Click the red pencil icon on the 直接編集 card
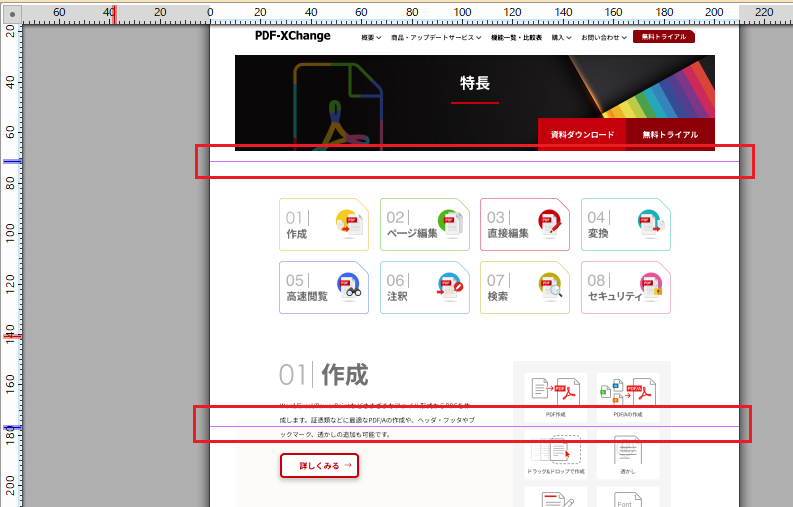This screenshot has height=507, width=793. tap(550, 223)
